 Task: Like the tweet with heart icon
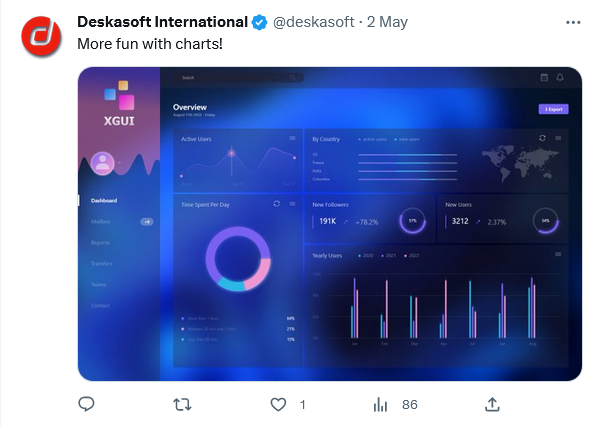tap(278, 404)
